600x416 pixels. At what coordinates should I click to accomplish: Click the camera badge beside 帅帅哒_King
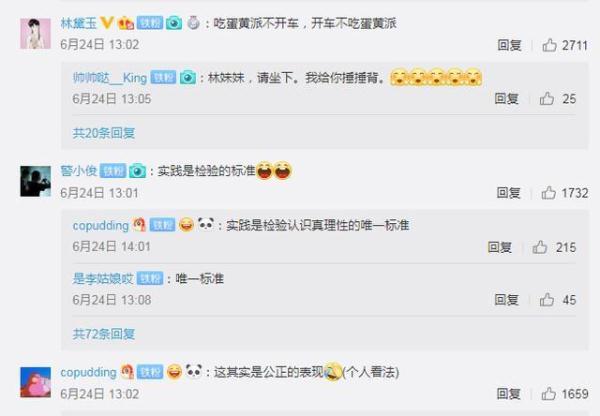(x=188, y=78)
